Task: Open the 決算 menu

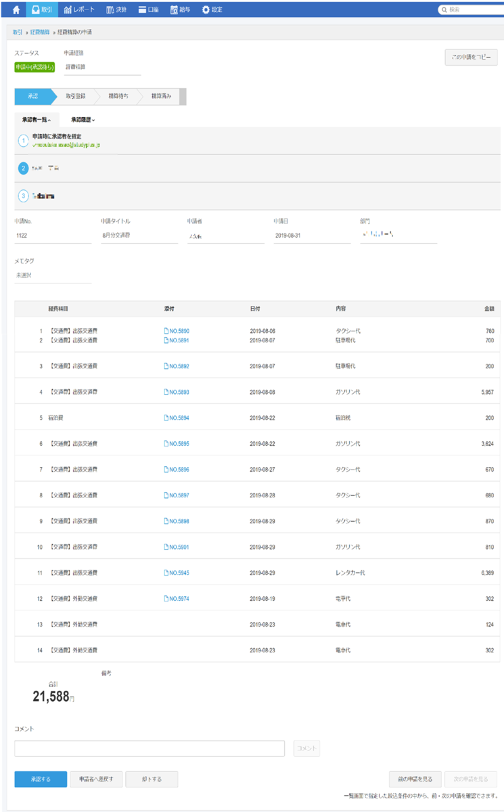Action: point(116,10)
